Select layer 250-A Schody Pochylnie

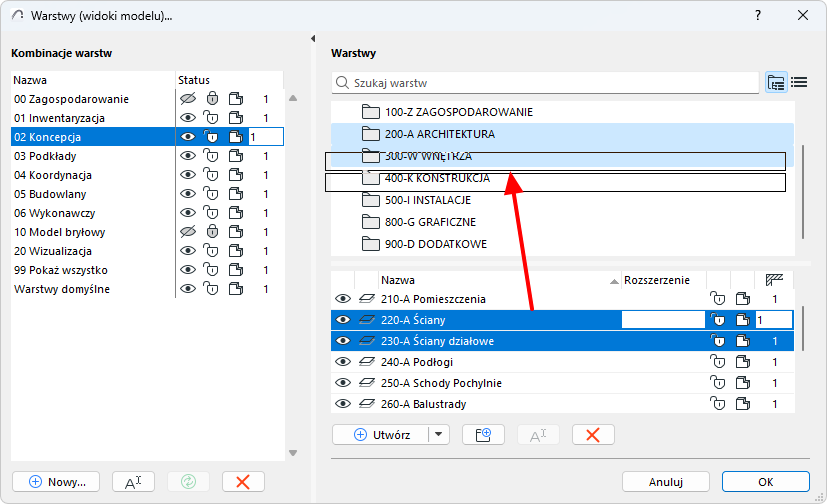(562, 383)
